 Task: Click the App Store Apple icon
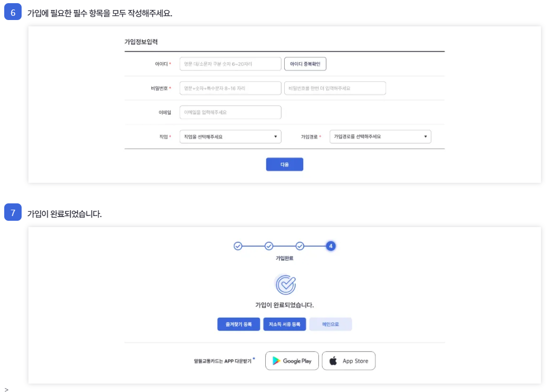[333, 360]
